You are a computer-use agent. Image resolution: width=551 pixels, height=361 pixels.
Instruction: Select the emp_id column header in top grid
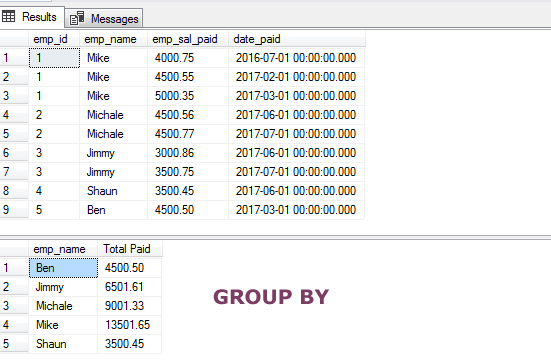pos(54,39)
